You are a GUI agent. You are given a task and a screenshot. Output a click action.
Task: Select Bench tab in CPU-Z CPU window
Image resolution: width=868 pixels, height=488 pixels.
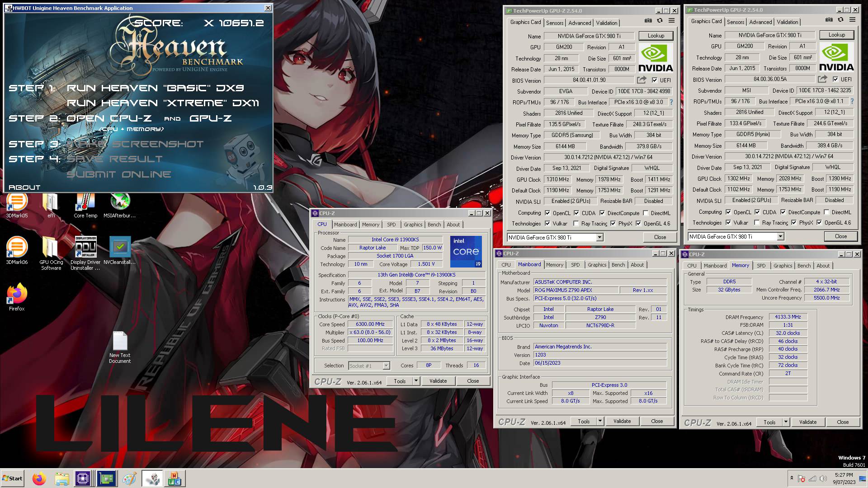(x=434, y=225)
